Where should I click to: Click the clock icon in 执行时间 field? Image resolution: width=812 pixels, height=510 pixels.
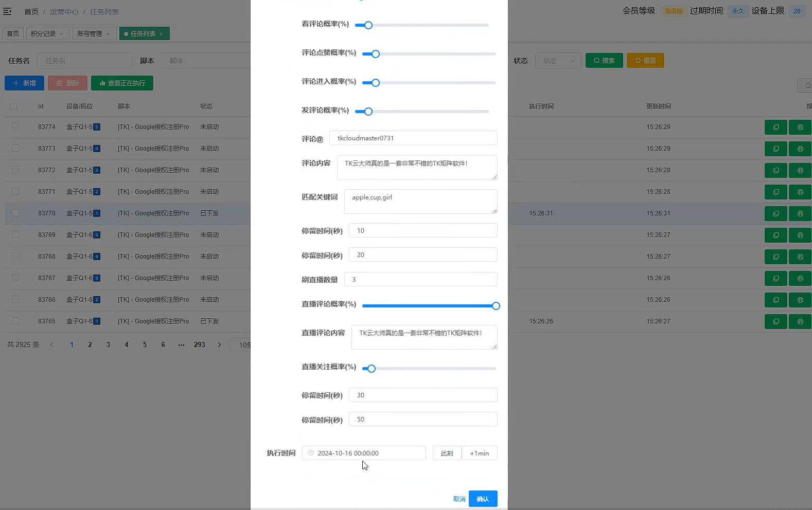coord(311,453)
